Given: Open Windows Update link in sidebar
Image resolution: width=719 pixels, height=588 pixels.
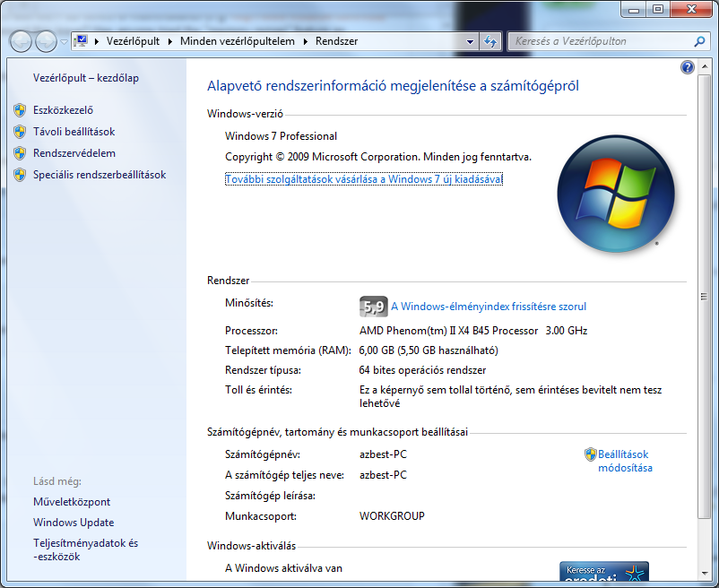Looking at the screenshot, I should click(x=74, y=523).
